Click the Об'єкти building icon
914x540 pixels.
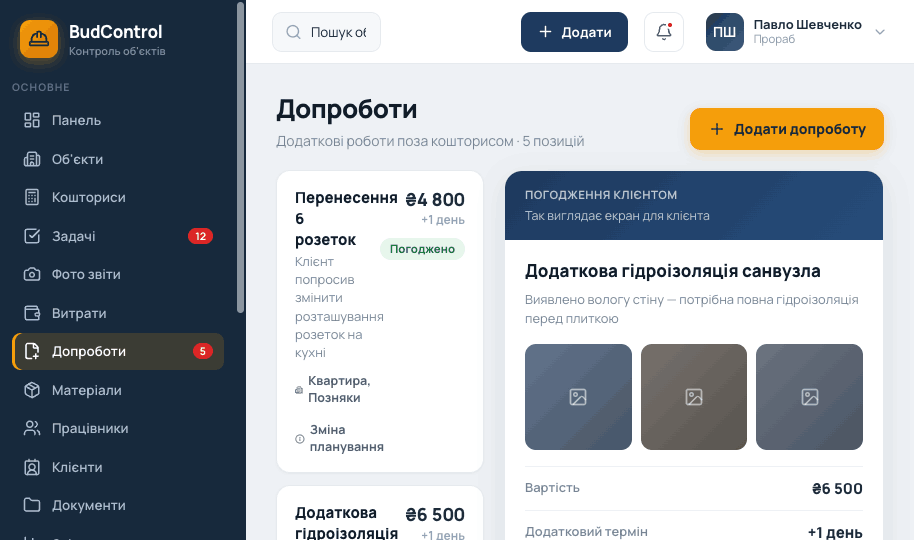(32, 159)
